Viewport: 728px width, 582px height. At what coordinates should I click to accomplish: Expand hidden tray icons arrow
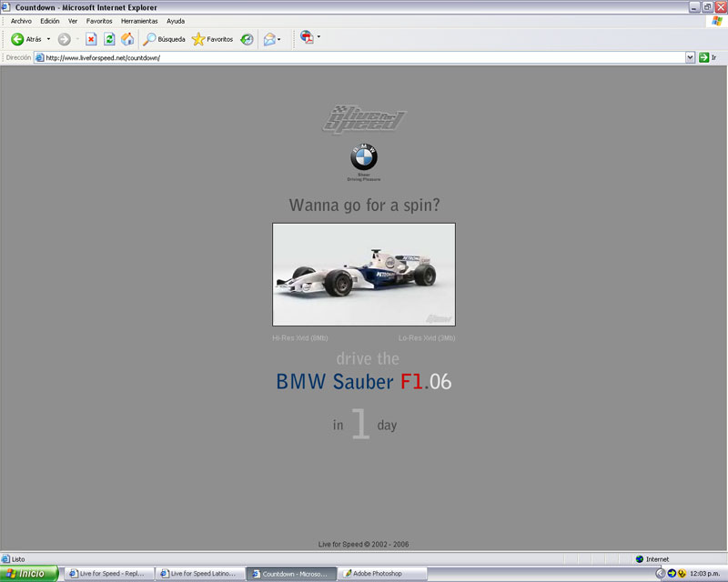661,574
